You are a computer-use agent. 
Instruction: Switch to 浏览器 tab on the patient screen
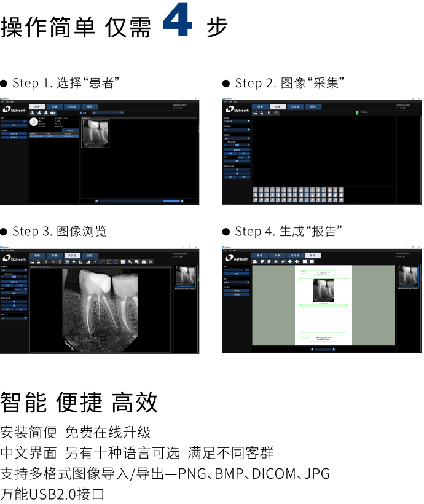point(72,106)
